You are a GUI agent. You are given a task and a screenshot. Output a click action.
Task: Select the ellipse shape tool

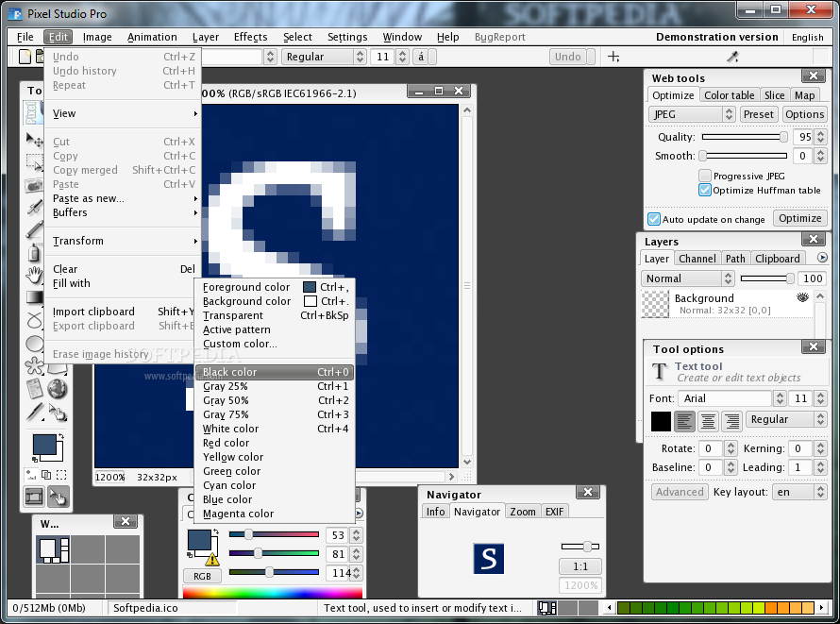tap(34, 343)
